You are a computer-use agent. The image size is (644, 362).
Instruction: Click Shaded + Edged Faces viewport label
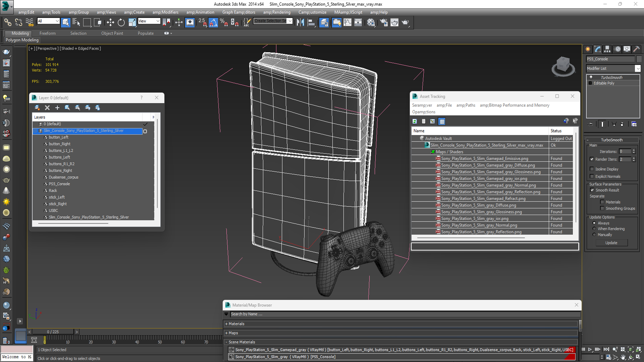click(80, 48)
